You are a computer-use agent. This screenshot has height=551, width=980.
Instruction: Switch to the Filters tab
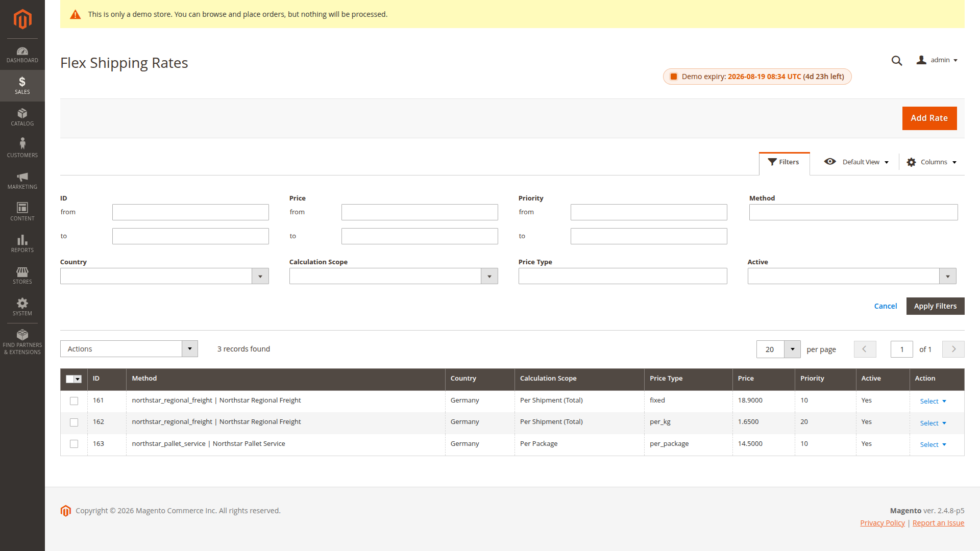784,162
